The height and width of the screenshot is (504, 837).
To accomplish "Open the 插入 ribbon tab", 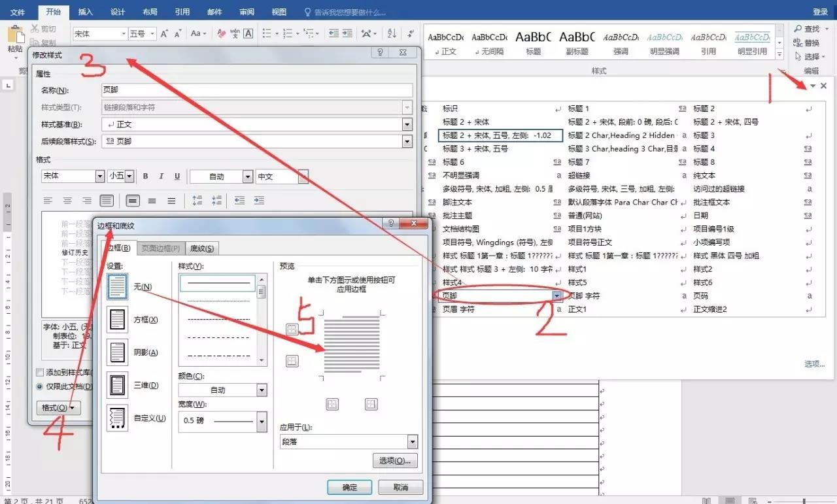I will [x=86, y=10].
